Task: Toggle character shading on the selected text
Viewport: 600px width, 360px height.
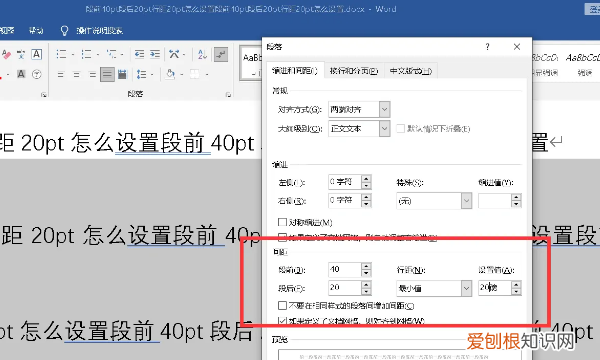Action: point(21,74)
